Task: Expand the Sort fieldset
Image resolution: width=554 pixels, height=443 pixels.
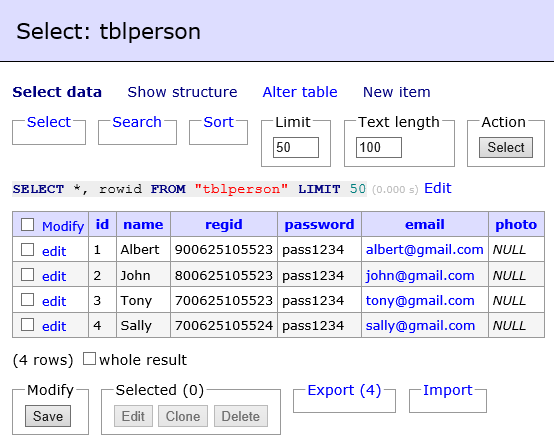Action: click(x=218, y=122)
